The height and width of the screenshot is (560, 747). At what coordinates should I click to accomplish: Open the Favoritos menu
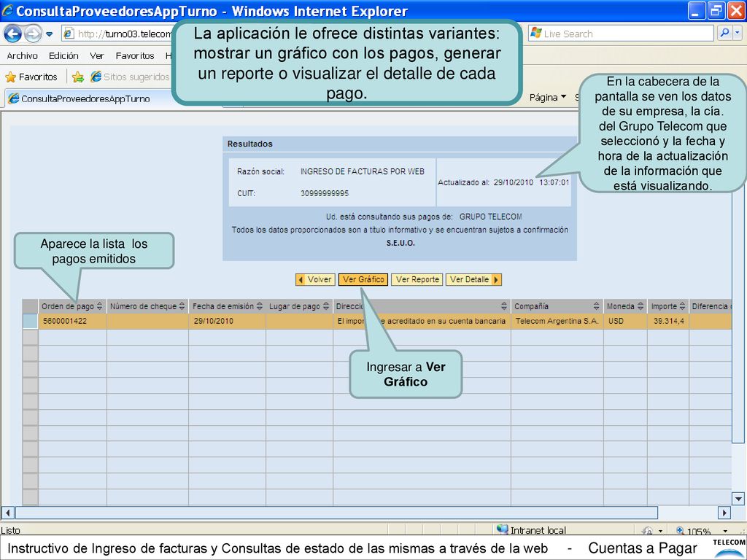click(135, 55)
